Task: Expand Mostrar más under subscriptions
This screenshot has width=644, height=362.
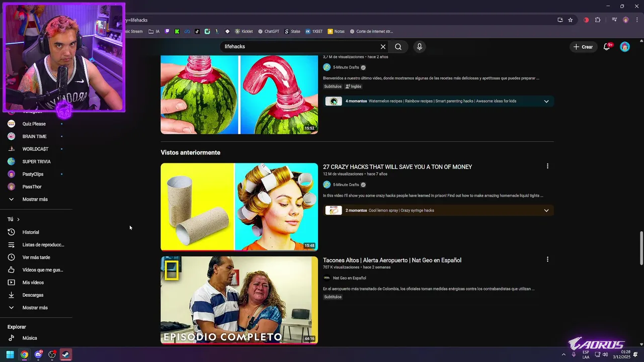Action: point(36,199)
